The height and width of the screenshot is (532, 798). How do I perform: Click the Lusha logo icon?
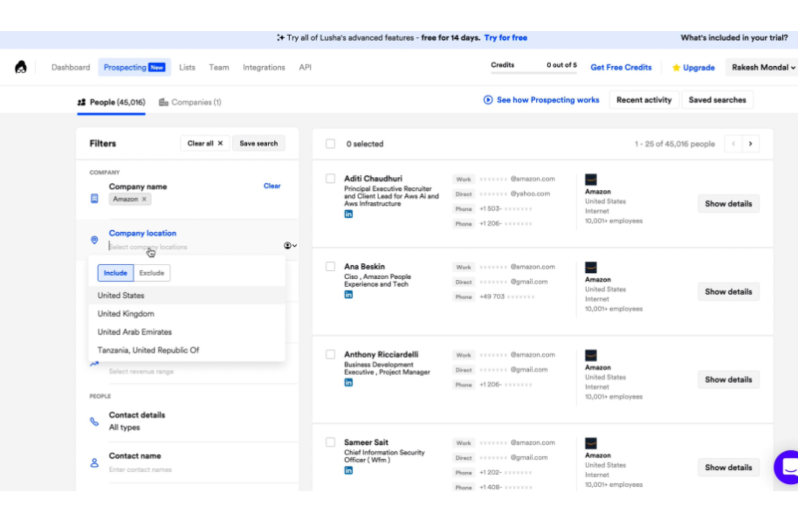coord(20,67)
